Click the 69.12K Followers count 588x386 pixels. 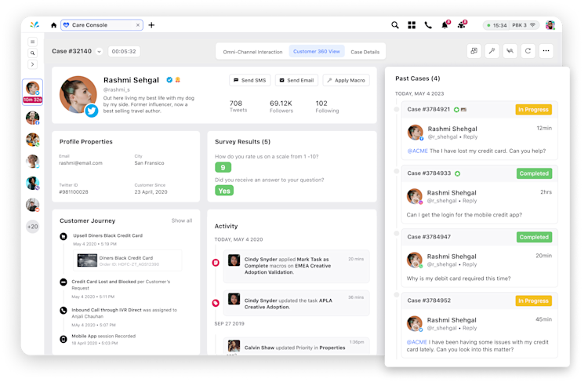tap(281, 106)
